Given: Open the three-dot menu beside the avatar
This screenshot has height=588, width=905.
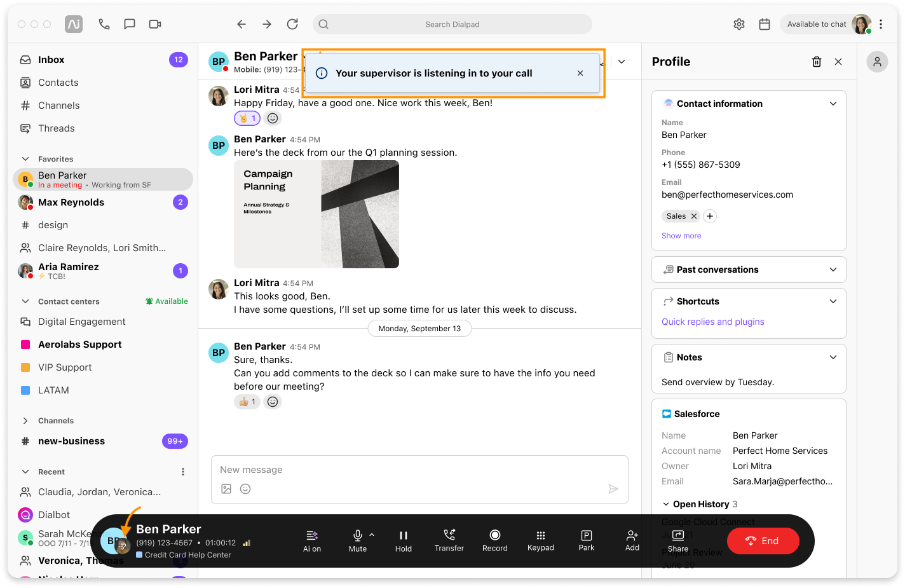Looking at the screenshot, I should pyautogui.click(x=881, y=24).
